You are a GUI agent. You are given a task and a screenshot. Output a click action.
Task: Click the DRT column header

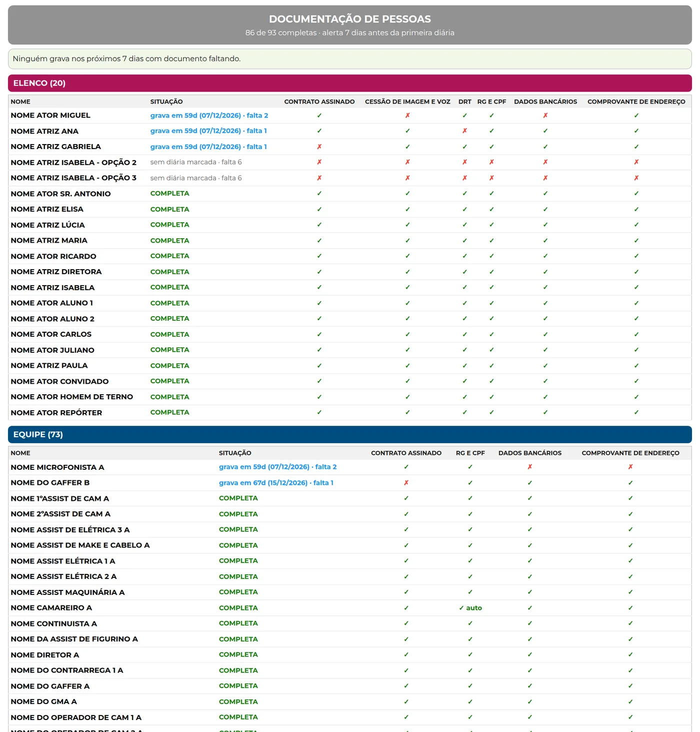(465, 102)
